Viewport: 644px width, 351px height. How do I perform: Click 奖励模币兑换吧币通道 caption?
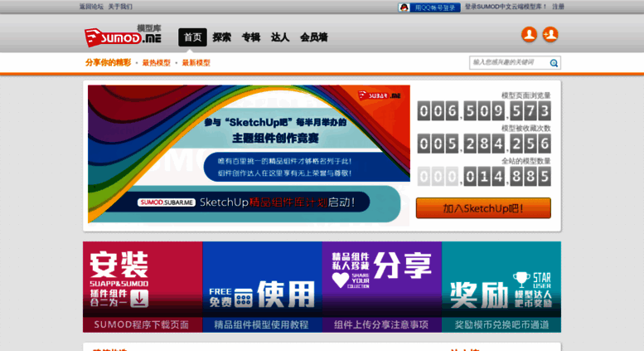[x=501, y=324]
